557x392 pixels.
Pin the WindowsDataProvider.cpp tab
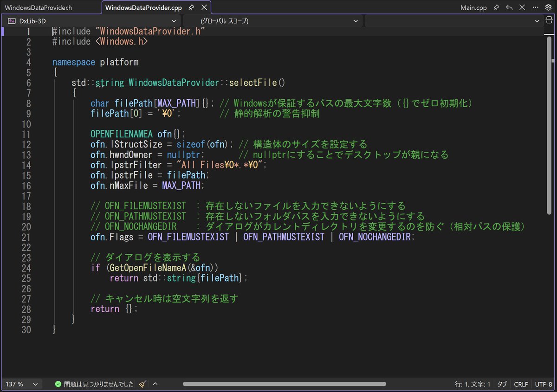point(191,8)
